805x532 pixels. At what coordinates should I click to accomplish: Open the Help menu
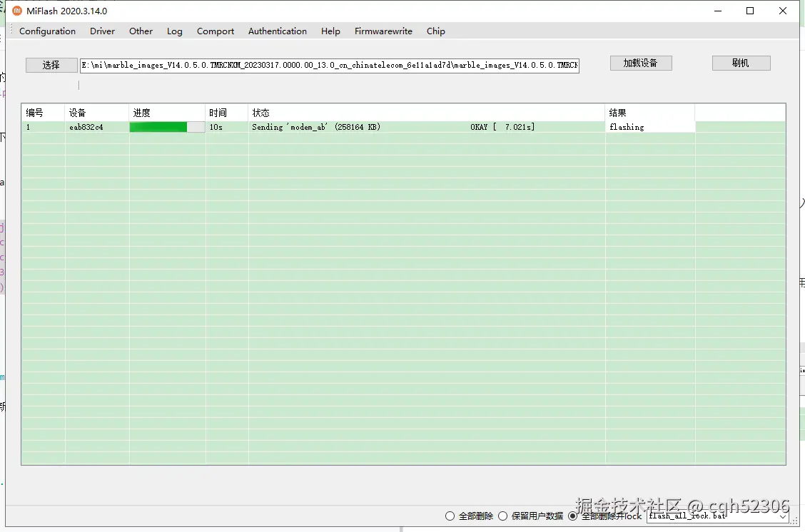pyautogui.click(x=330, y=31)
